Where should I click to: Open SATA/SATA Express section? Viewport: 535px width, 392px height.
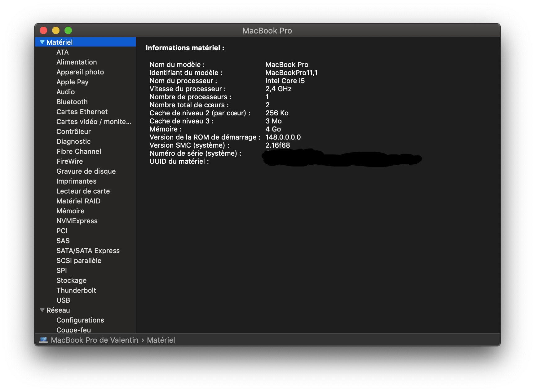88,251
